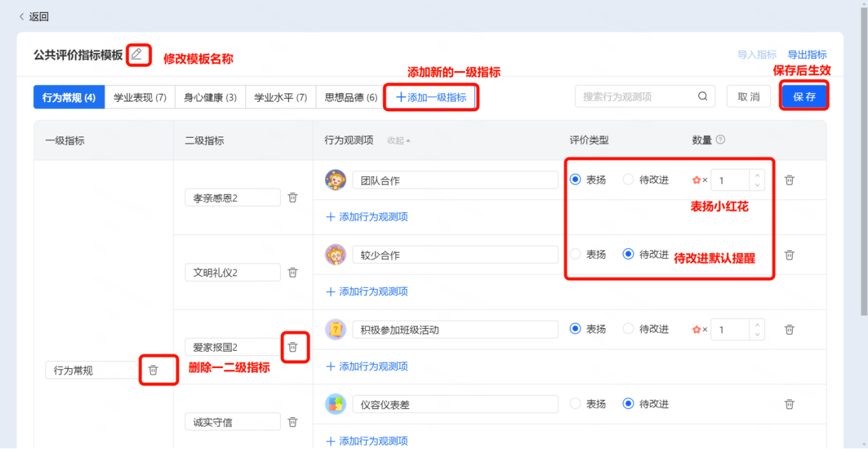This screenshot has height=449, width=868.
Task: Click the search magnifier icon
Action: click(x=703, y=96)
